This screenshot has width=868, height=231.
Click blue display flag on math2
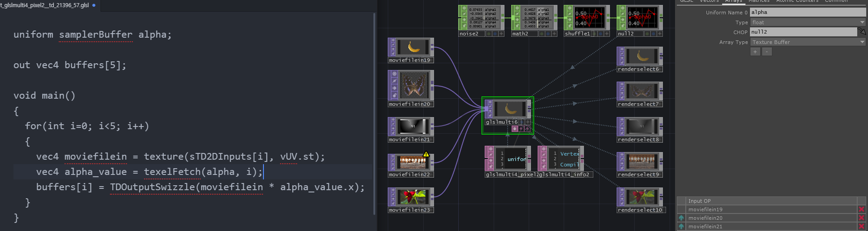(548, 34)
